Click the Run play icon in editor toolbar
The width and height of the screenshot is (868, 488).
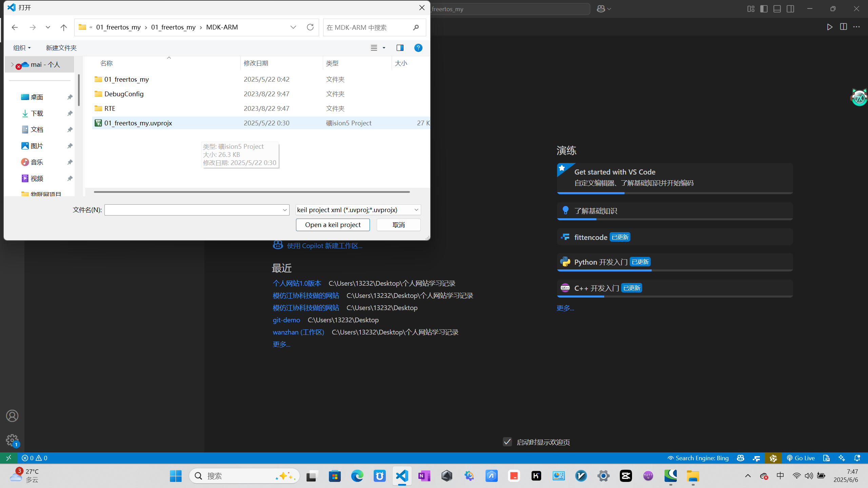point(829,27)
